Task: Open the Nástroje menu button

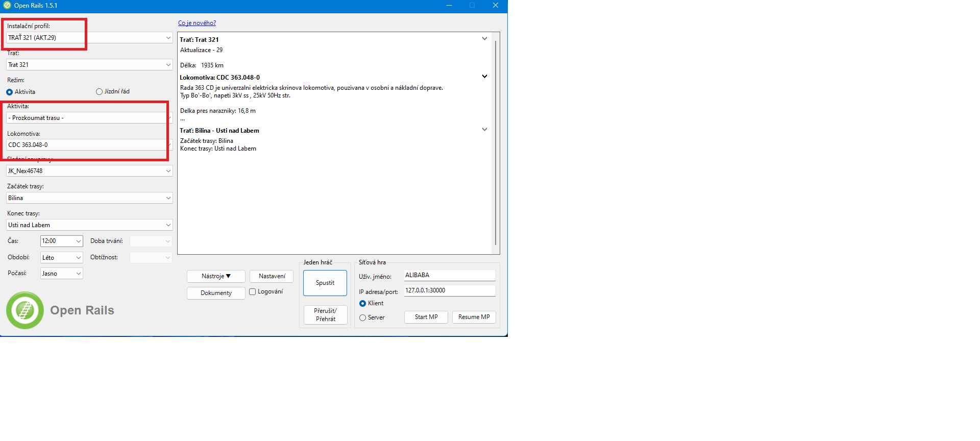Action: (216, 276)
